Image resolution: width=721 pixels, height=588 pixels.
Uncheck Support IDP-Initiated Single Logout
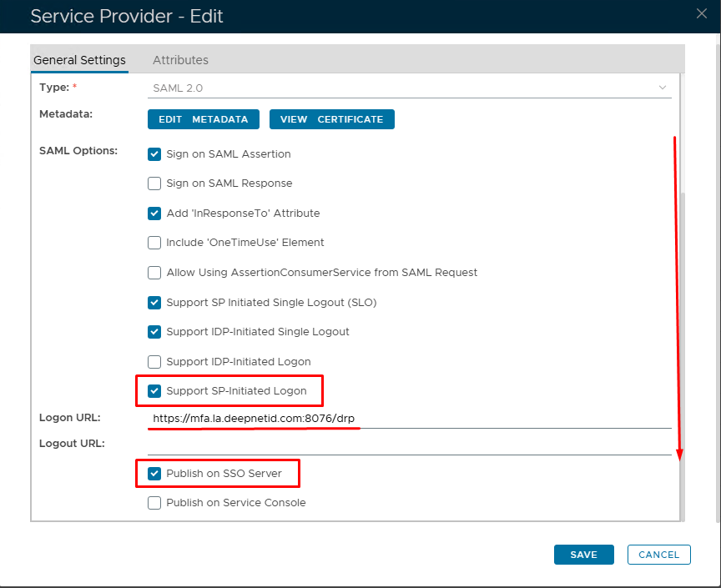pos(154,332)
